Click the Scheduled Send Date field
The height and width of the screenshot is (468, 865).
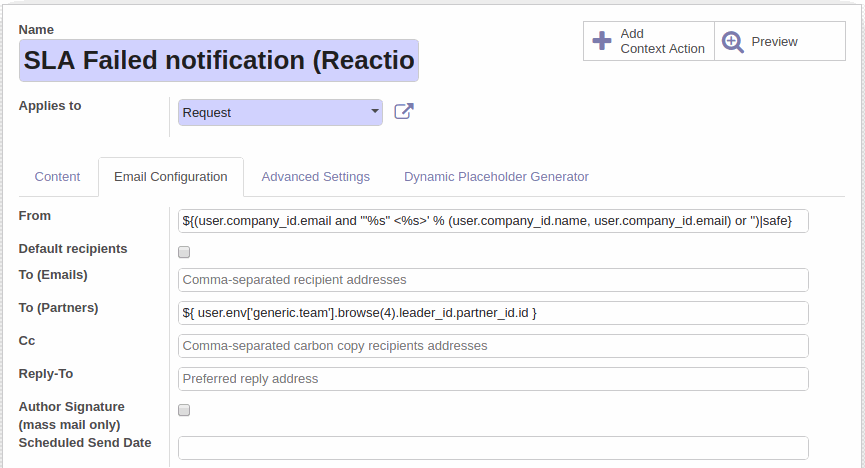click(x=493, y=448)
